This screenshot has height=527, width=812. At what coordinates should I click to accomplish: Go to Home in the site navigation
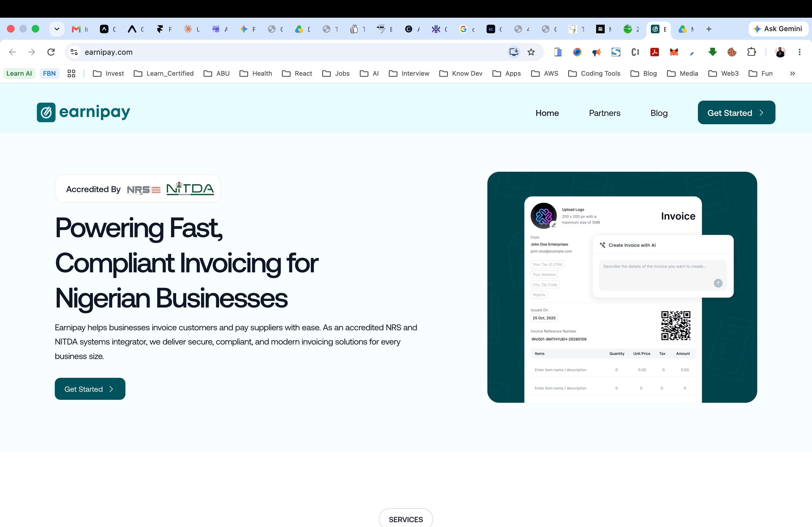click(x=547, y=113)
